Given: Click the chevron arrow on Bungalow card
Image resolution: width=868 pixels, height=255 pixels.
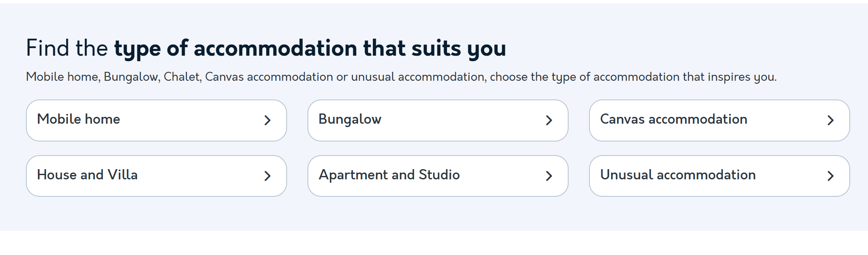Looking at the screenshot, I should tap(549, 120).
